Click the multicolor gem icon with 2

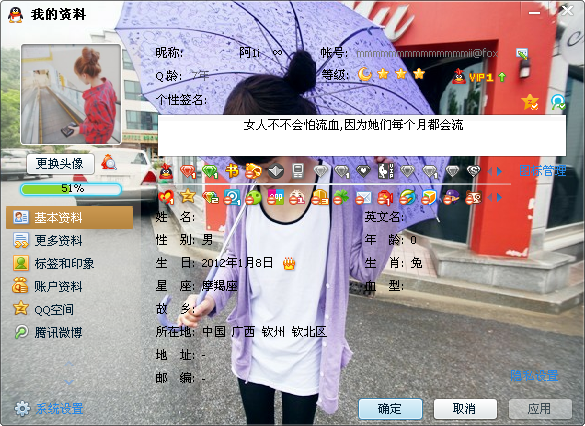coord(210,197)
